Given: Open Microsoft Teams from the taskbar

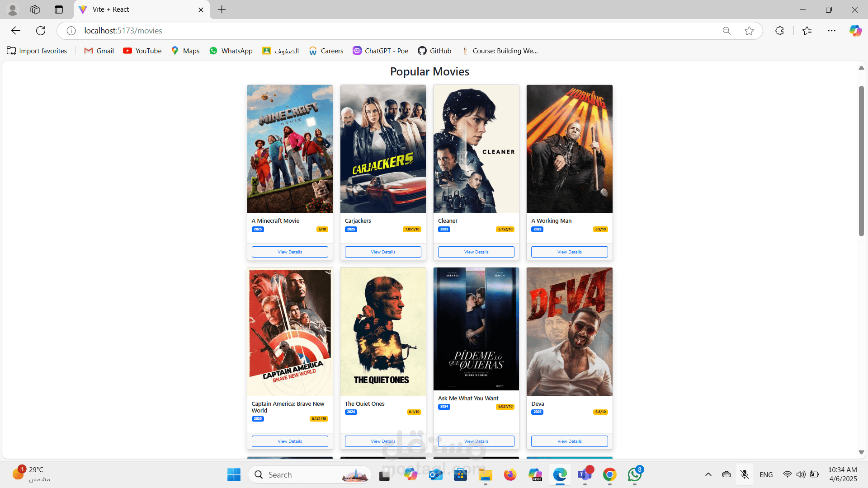Looking at the screenshot, I should pyautogui.click(x=585, y=475).
